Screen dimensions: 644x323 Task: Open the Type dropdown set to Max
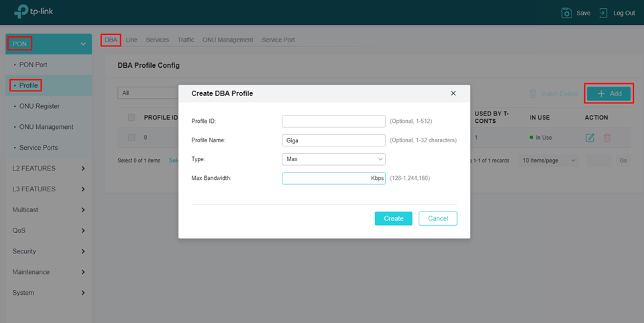pyautogui.click(x=333, y=159)
